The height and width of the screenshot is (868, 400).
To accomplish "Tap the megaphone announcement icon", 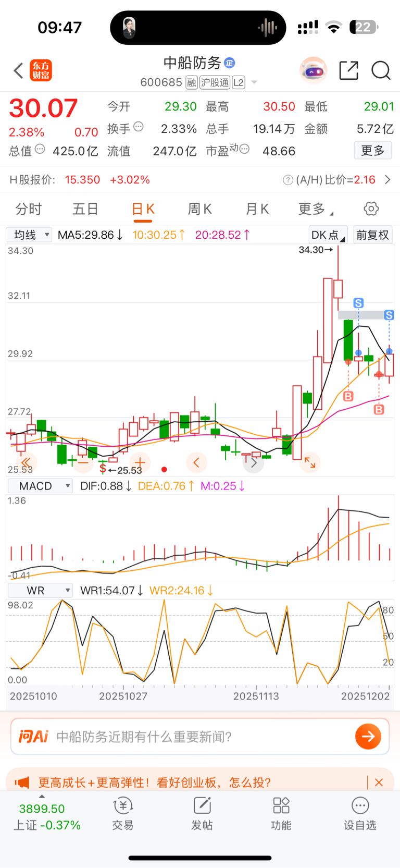I will click(x=22, y=783).
